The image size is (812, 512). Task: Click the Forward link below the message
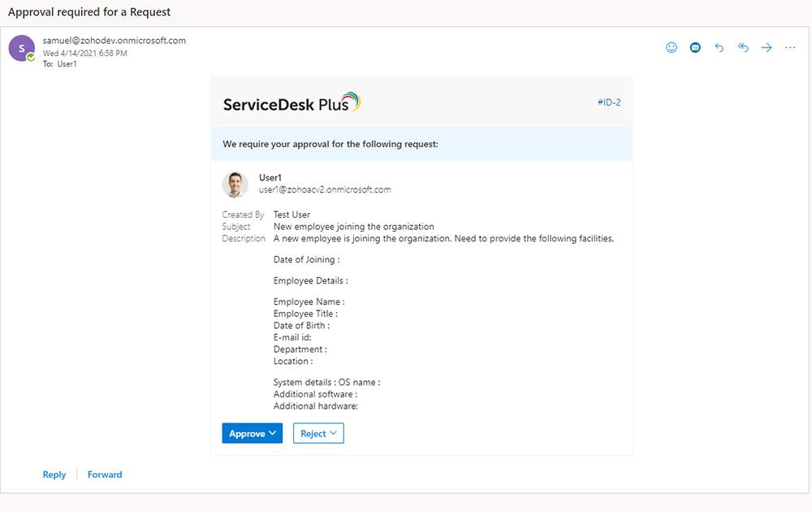pyautogui.click(x=105, y=475)
